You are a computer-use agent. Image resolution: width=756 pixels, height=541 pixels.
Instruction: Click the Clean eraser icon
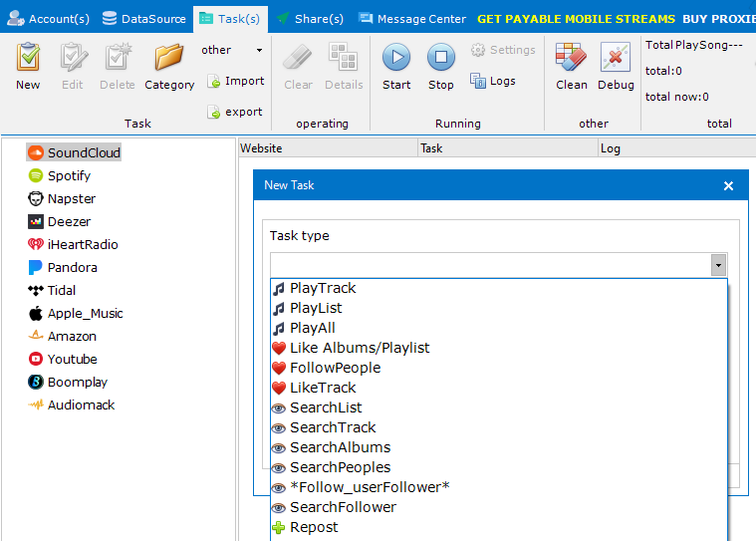click(x=571, y=58)
